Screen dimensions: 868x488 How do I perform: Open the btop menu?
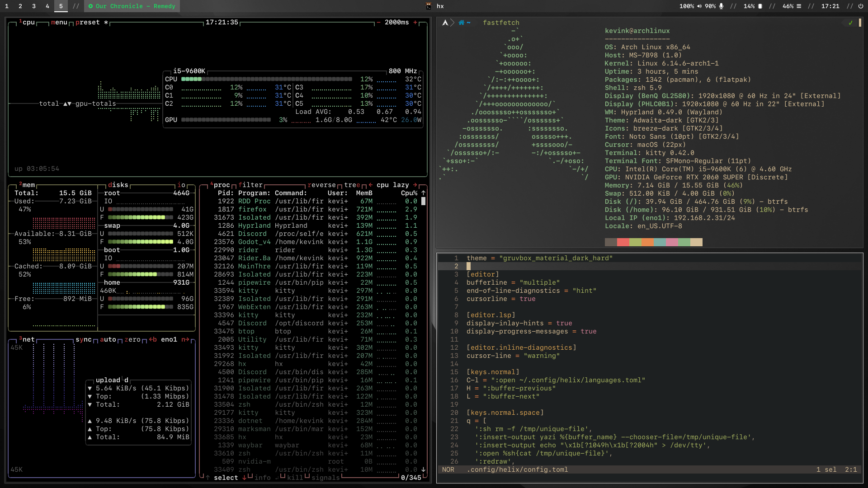[x=59, y=22]
